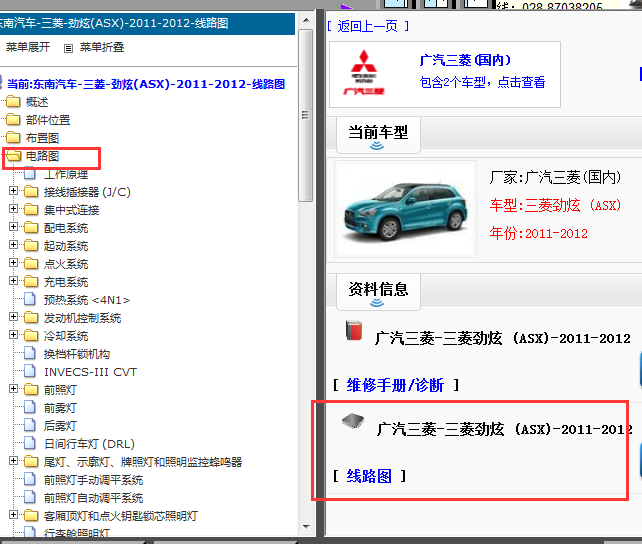Click the 起动系统 folder icon
This screenshot has width=642, height=544.
pyautogui.click(x=31, y=245)
